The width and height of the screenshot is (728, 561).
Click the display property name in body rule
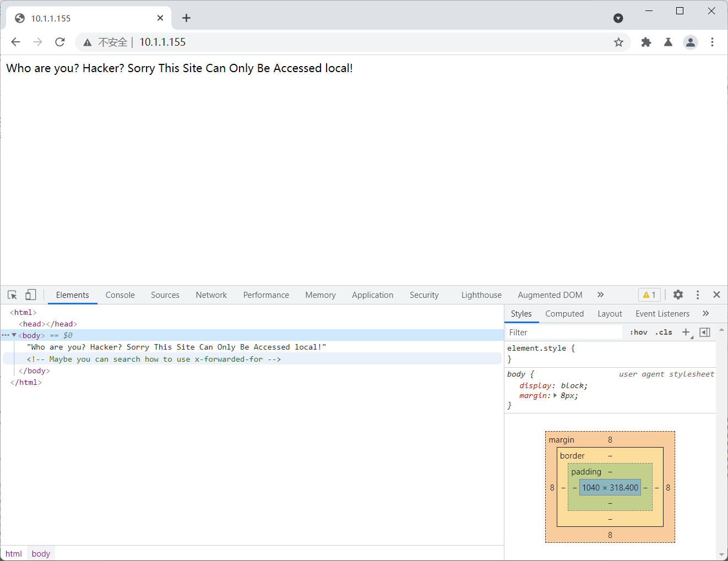tap(535, 385)
